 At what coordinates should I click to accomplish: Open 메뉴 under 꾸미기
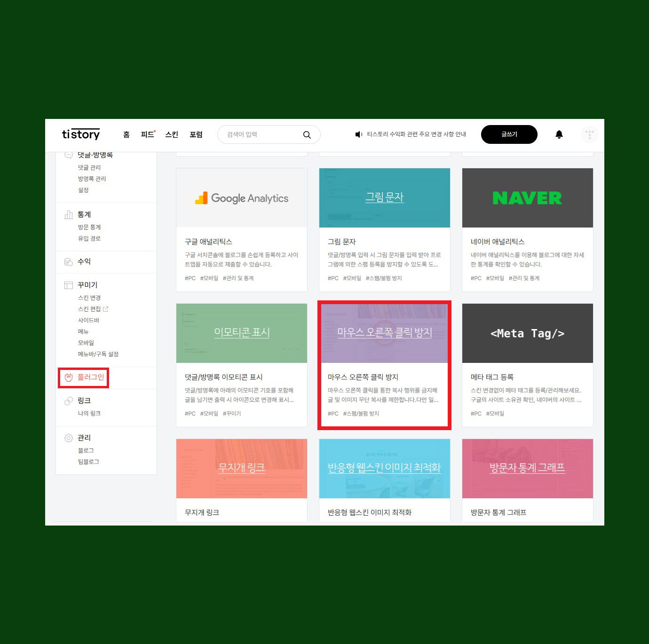pos(83,332)
